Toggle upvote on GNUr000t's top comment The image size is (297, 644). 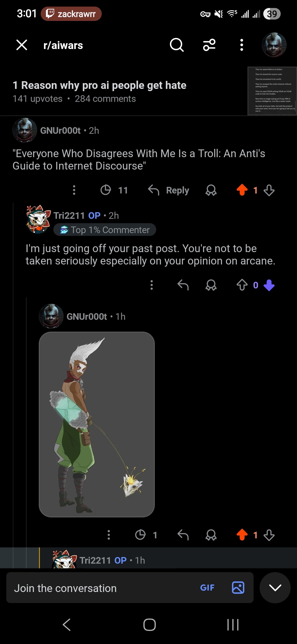(x=242, y=190)
